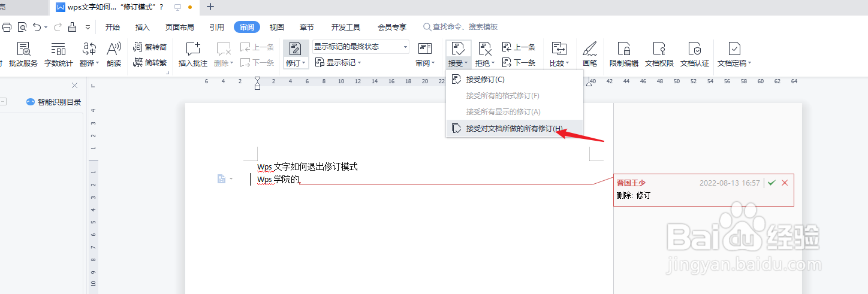Click 插入批注 to insert a comment
The image size is (868, 294).
(193, 55)
